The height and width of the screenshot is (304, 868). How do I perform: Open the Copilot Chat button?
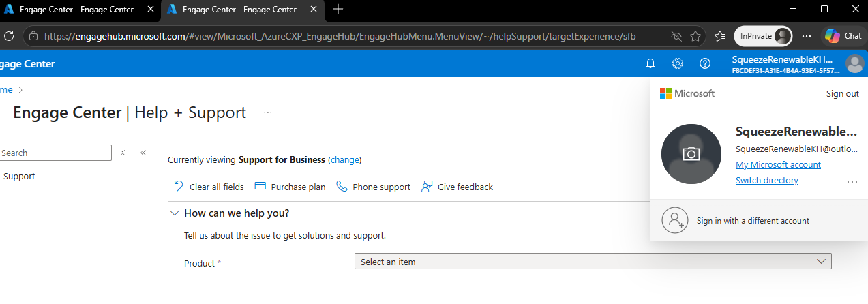[x=843, y=36]
